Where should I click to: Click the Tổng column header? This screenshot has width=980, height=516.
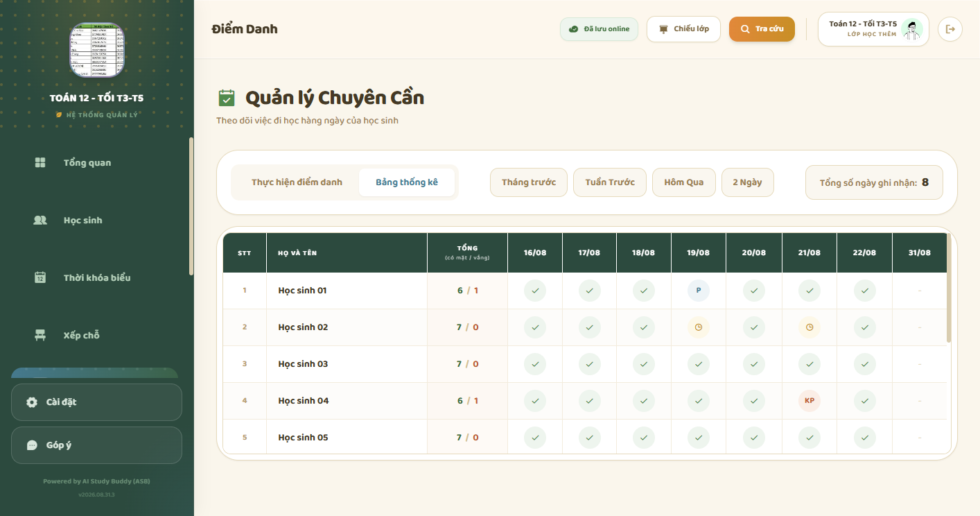coord(467,253)
